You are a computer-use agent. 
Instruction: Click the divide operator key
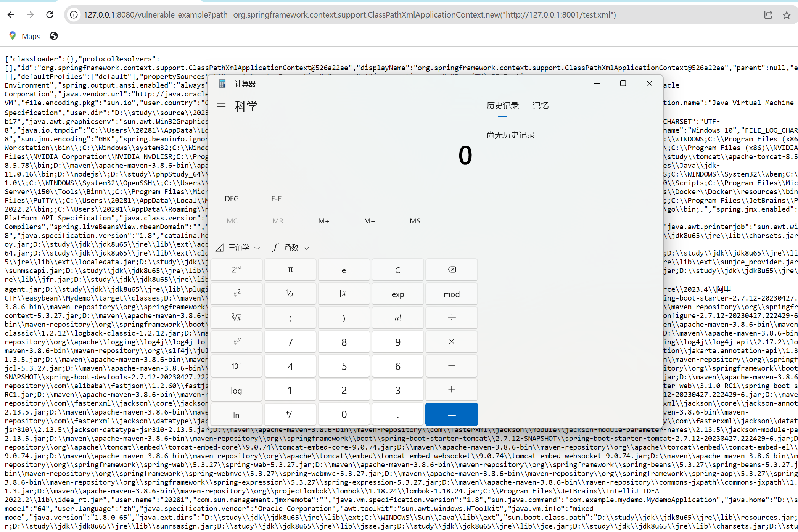pyautogui.click(x=451, y=318)
